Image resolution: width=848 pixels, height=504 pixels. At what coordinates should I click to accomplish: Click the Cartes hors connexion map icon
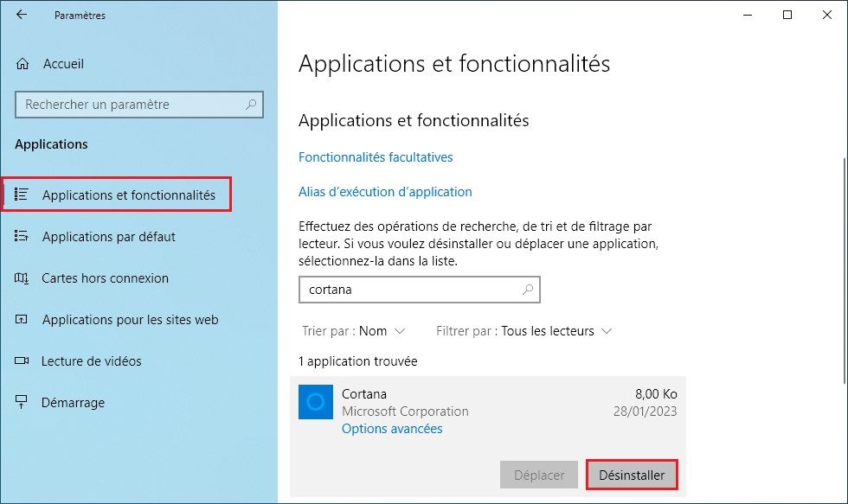(21, 278)
